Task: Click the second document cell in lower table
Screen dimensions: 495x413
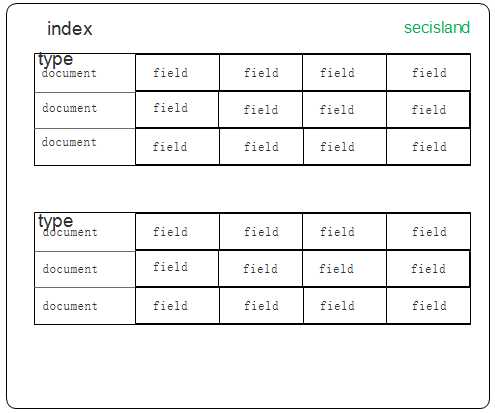Action: pyautogui.click(x=85, y=269)
